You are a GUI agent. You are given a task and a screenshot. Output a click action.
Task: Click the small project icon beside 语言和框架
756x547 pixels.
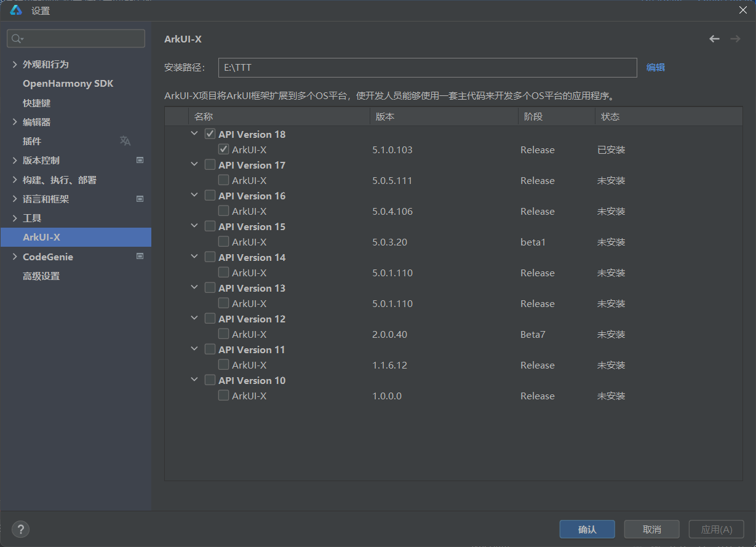coord(140,199)
